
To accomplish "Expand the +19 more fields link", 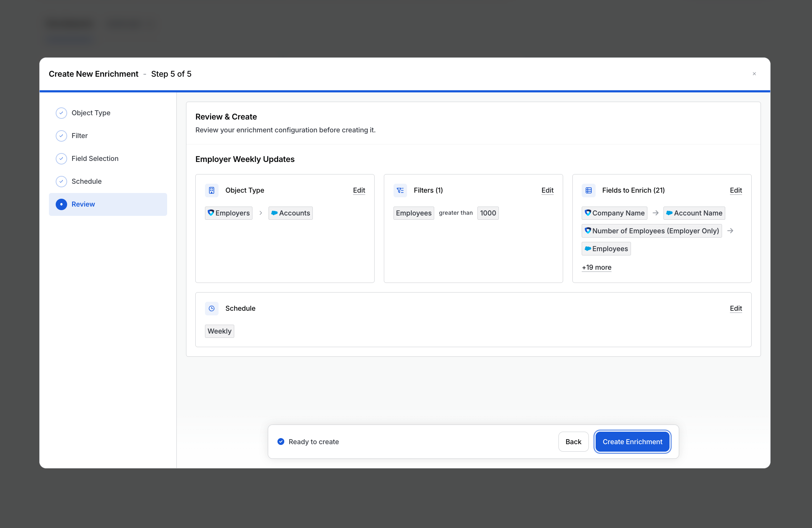I will coord(597,268).
